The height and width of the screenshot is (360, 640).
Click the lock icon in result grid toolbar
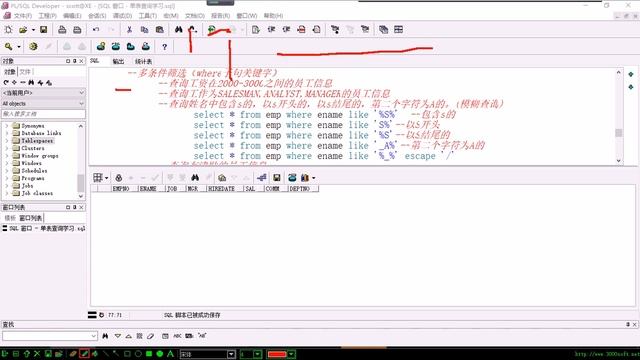118,178
